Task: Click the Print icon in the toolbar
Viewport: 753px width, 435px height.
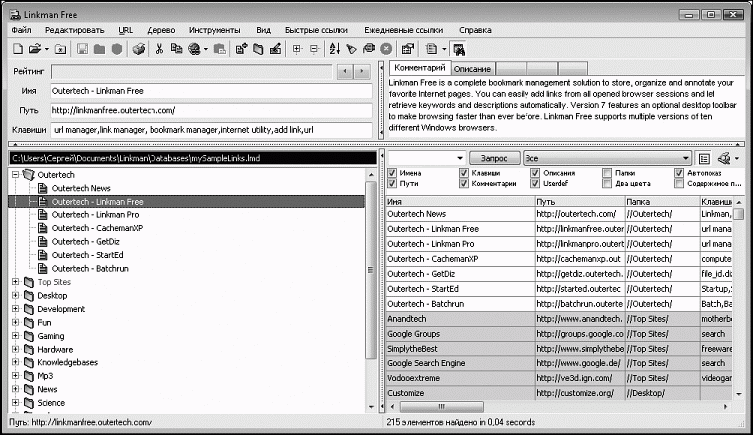Action: [x=139, y=48]
